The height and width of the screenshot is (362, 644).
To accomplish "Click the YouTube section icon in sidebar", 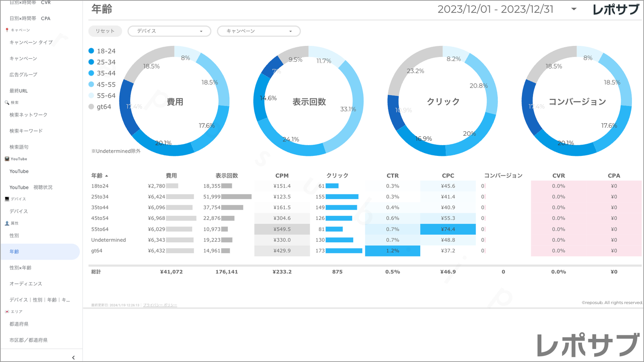I will coord(7,159).
